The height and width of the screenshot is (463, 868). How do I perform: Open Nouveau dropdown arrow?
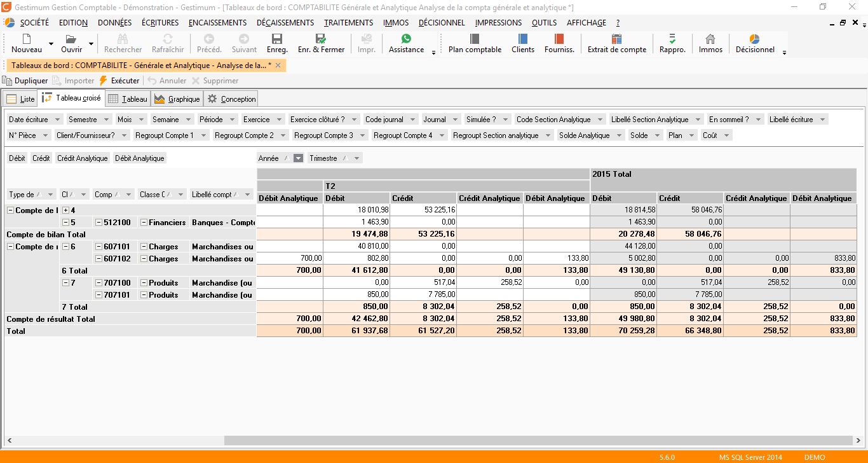(51, 44)
